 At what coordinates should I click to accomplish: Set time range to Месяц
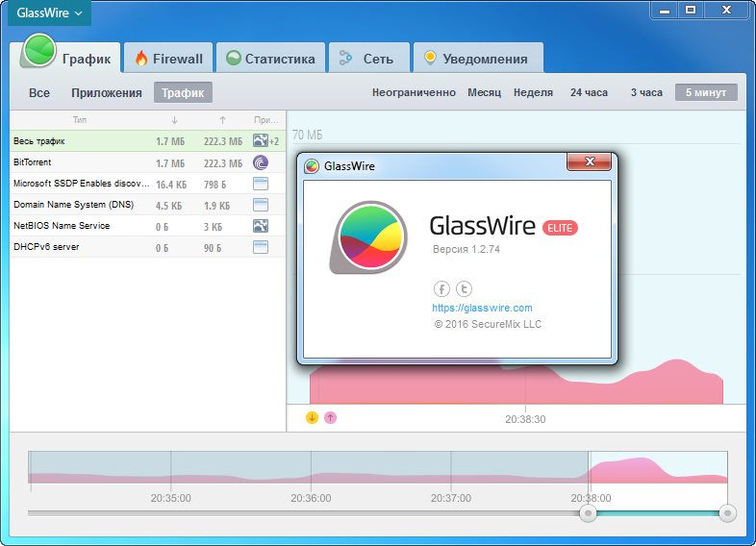click(x=484, y=92)
